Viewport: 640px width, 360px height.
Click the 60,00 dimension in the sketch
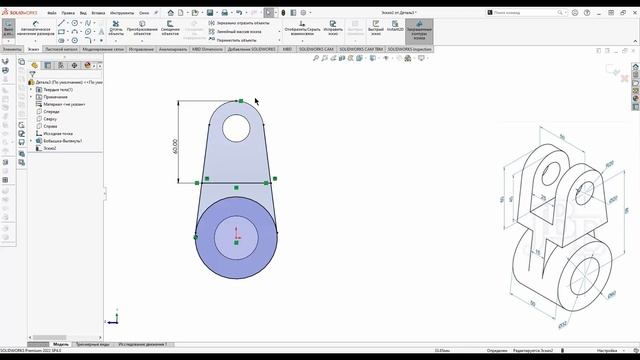pos(175,146)
